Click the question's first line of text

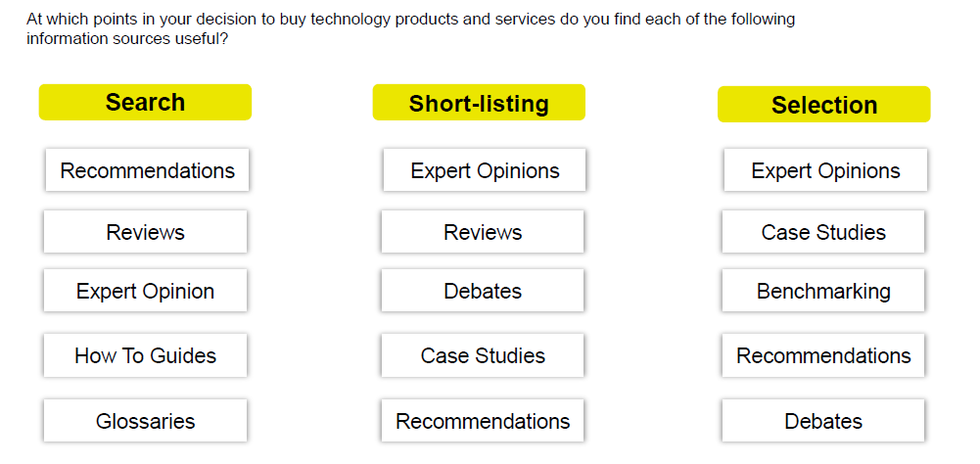(410, 19)
